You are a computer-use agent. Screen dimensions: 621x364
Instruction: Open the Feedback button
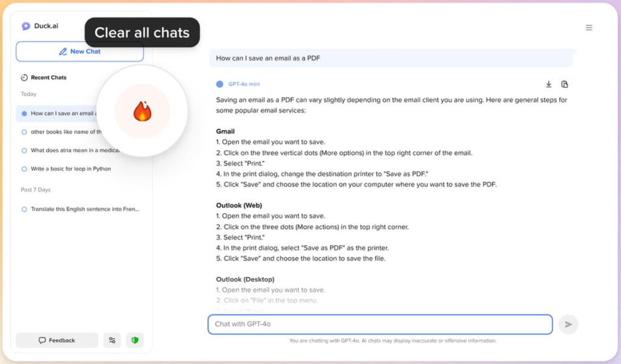(56, 340)
